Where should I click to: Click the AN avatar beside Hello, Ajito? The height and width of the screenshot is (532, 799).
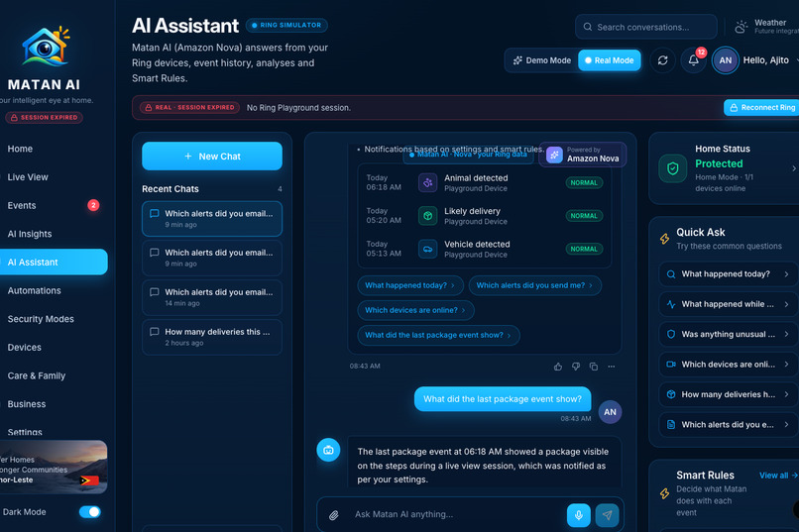(725, 60)
